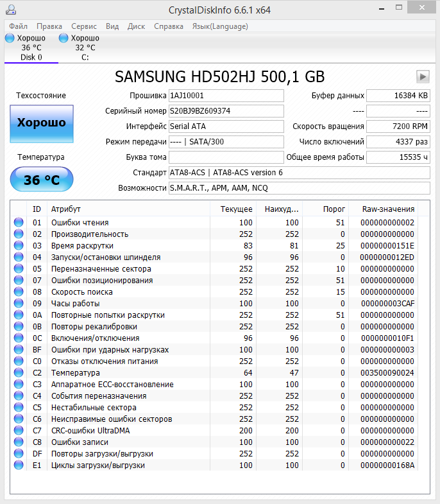Viewport: 440px width, 504px height.
Task: Click the 36 °C temperature button
Action: click(42, 179)
